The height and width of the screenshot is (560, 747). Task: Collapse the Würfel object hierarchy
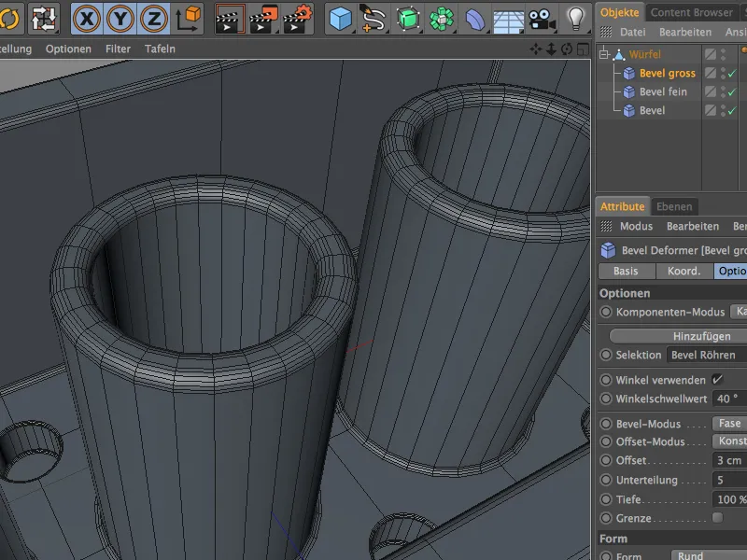click(x=604, y=54)
